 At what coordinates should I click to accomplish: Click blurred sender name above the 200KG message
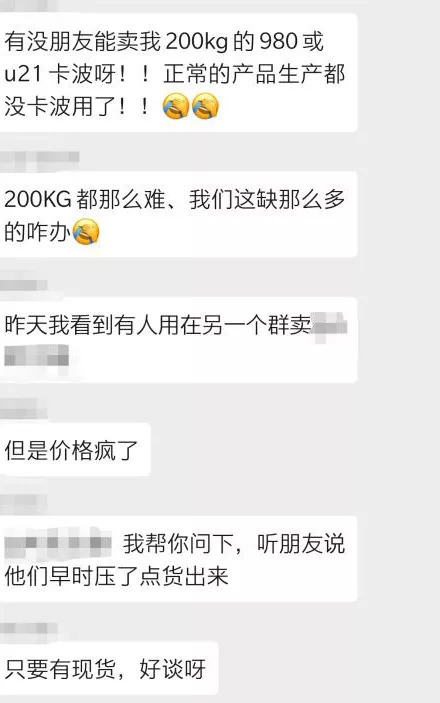click(39, 159)
